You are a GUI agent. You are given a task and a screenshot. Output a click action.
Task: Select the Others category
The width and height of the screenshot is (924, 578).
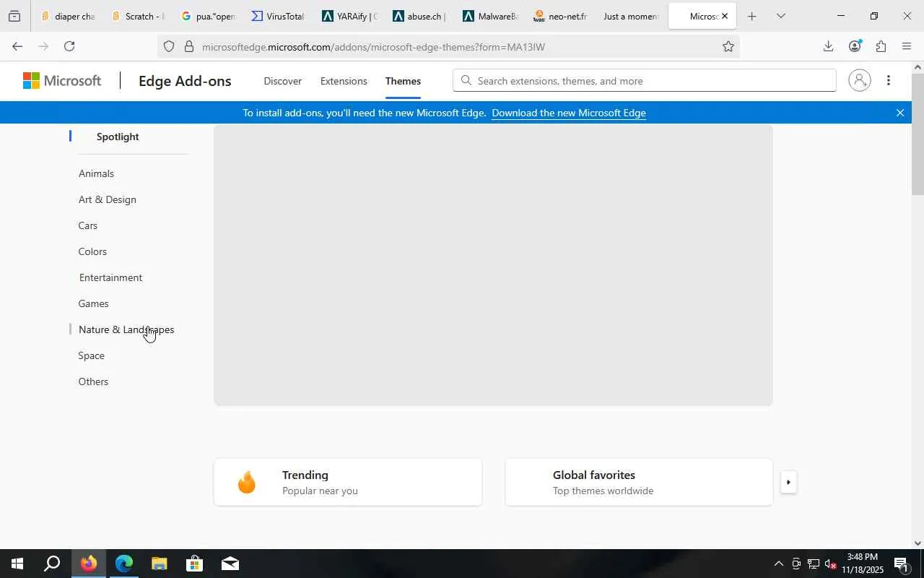coord(93,381)
